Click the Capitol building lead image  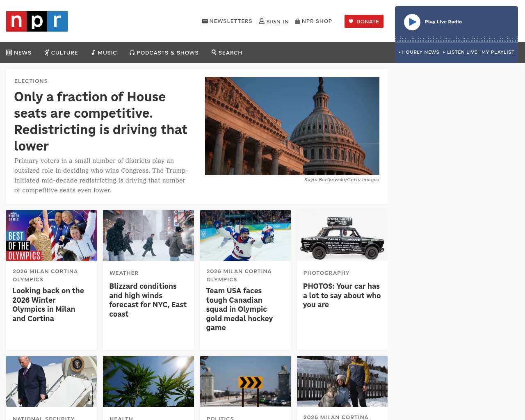292,126
